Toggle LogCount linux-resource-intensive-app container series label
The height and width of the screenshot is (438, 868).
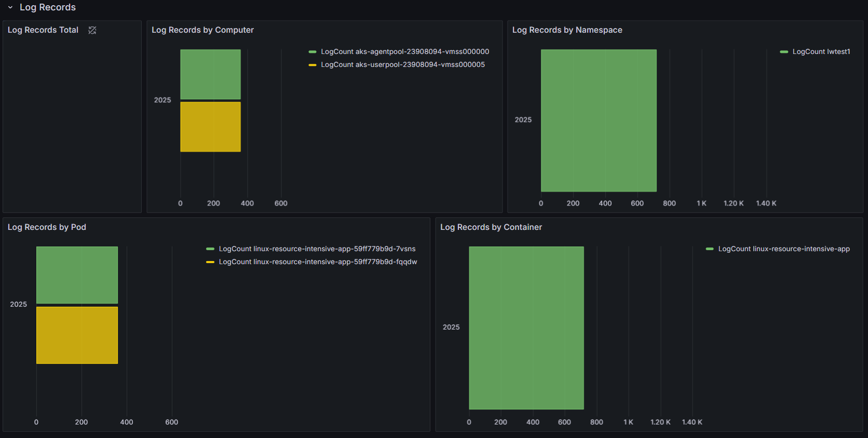coord(784,249)
